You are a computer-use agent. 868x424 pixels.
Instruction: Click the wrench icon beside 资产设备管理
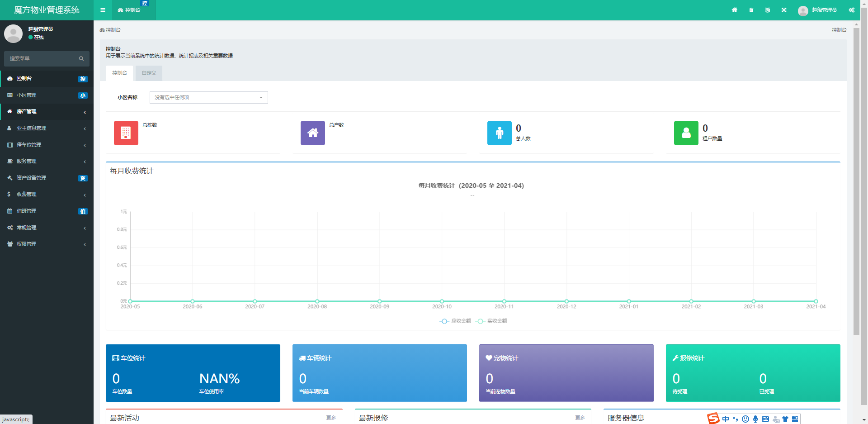click(x=10, y=178)
